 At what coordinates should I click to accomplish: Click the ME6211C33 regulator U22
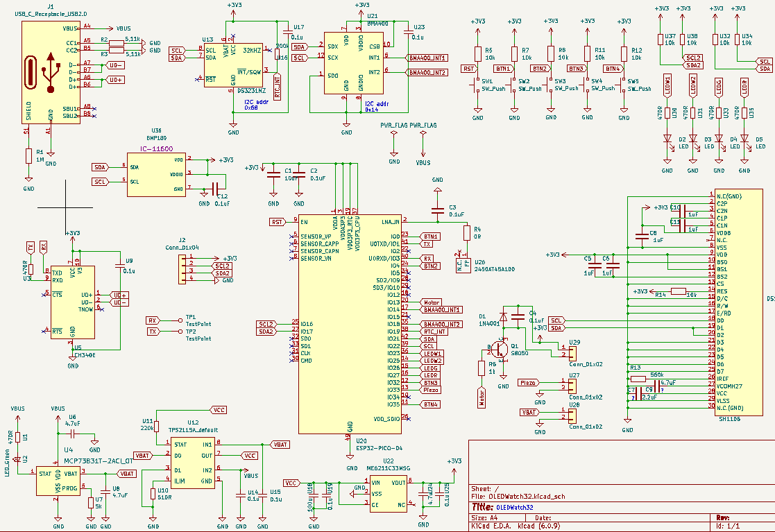(x=389, y=494)
